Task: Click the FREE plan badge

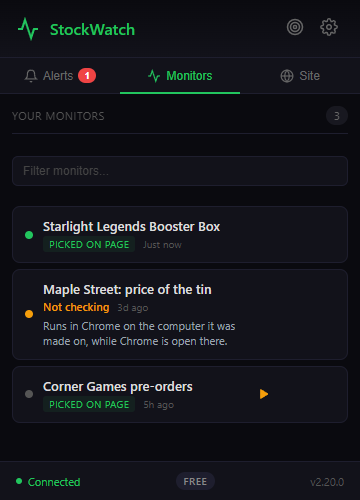Action: point(195,481)
